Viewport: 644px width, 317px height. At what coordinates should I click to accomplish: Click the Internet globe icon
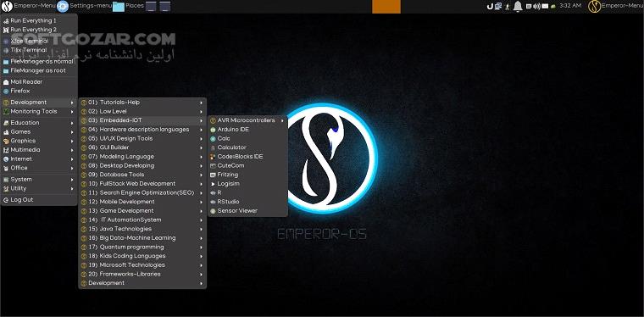(6, 158)
